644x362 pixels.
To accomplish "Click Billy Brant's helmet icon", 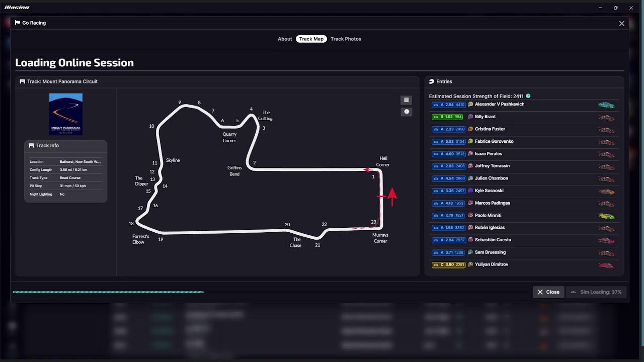I will [470, 117].
